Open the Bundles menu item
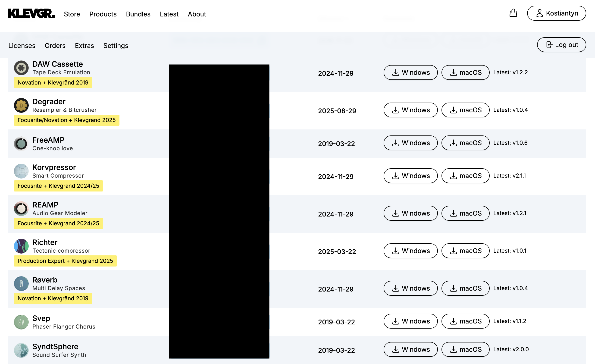The width and height of the screenshot is (595, 364). 138,14
